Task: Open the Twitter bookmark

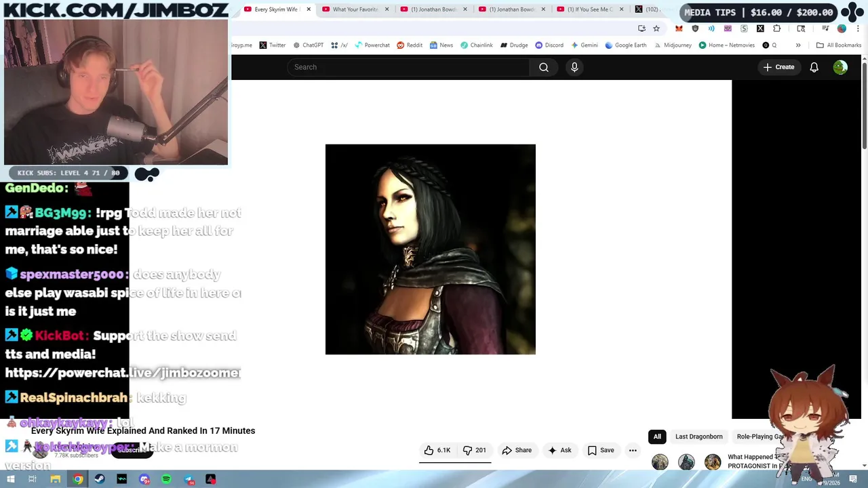Action: point(273,45)
